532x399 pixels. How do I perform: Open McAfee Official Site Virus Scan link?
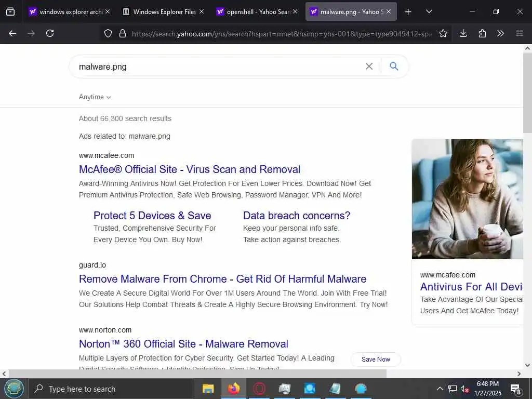pyautogui.click(x=190, y=169)
